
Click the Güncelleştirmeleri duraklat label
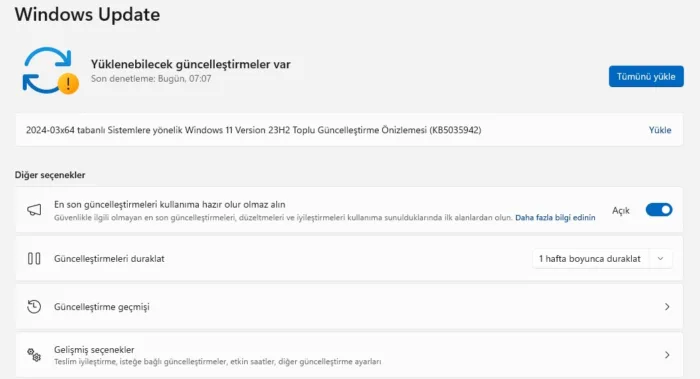point(109,258)
